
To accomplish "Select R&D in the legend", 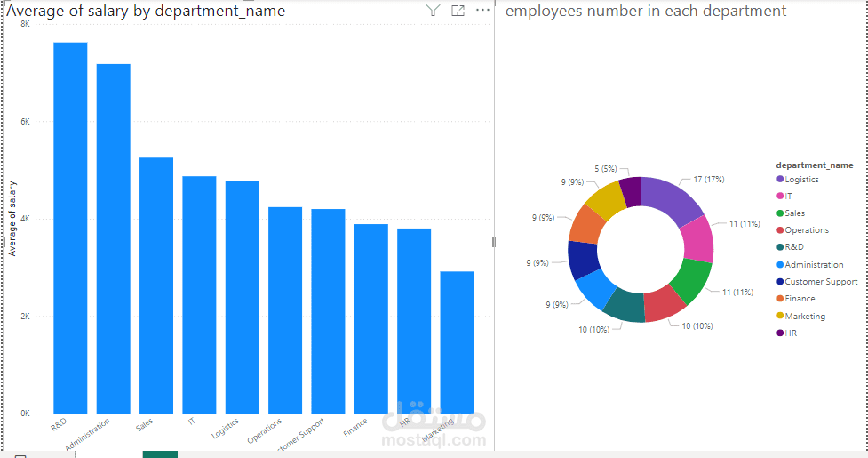I will click(790, 247).
